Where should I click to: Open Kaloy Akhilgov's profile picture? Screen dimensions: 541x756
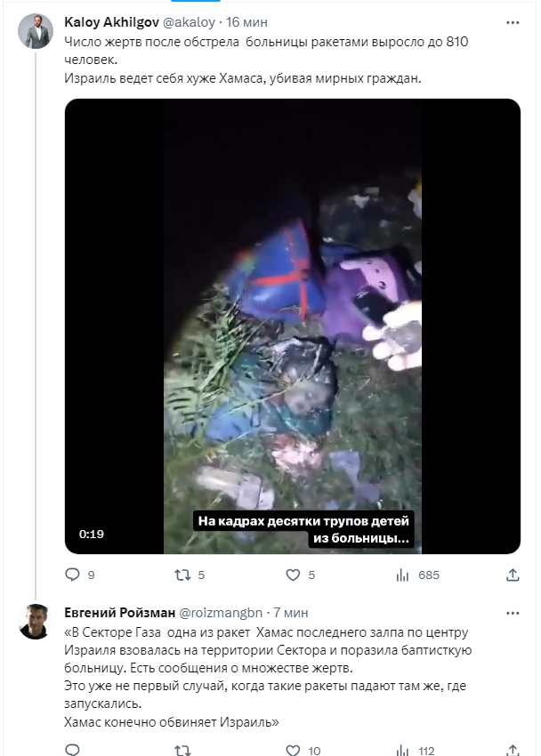pos(36,32)
